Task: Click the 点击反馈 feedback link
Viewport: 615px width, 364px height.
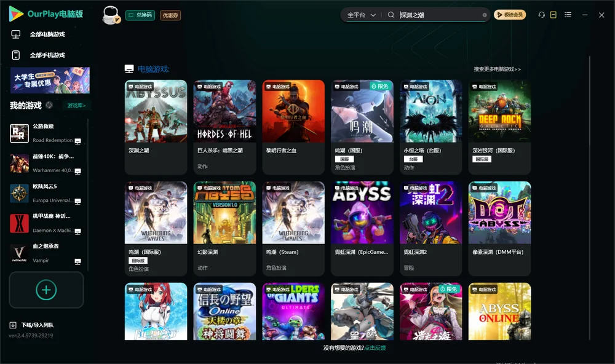Action: (375, 347)
